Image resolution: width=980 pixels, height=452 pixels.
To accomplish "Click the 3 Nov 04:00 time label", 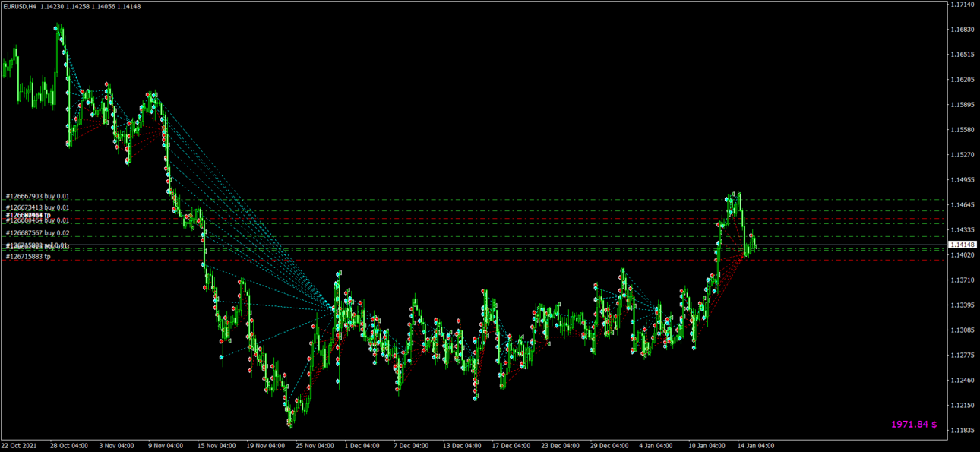I will tap(117, 446).
